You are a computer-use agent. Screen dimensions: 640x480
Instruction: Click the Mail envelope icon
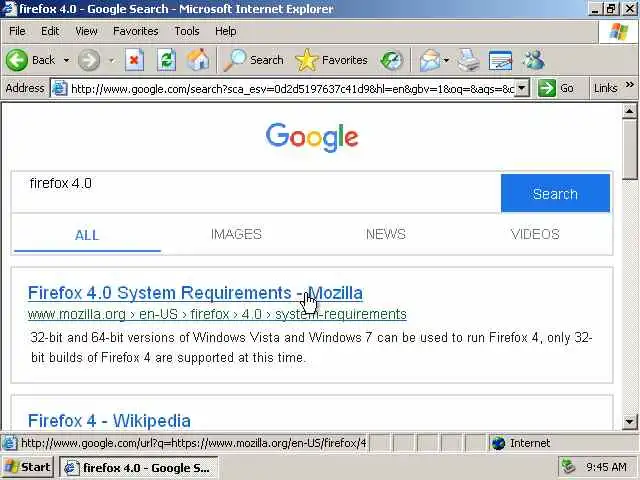point(430,60)
